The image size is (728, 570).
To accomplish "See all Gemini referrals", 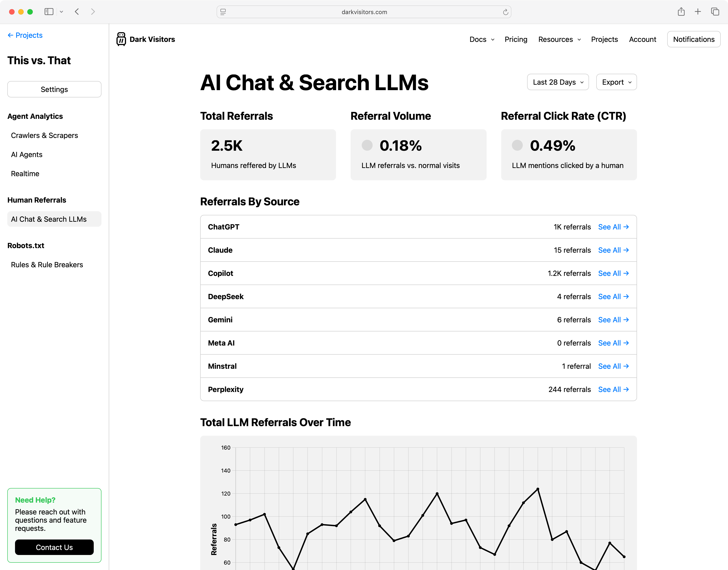I will coord(613,320).
